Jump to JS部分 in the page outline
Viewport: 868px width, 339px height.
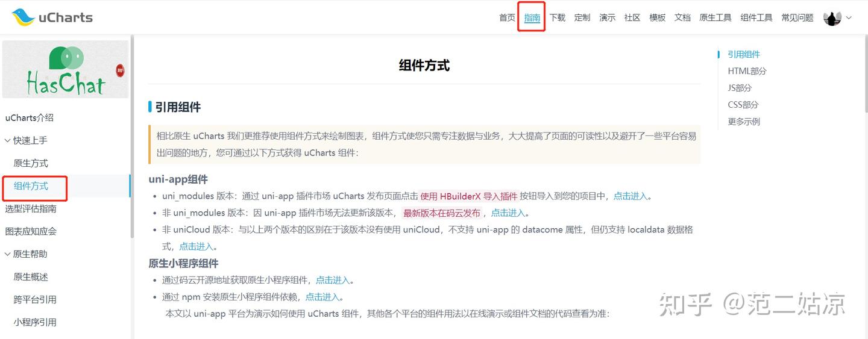[x=740, y=88]
